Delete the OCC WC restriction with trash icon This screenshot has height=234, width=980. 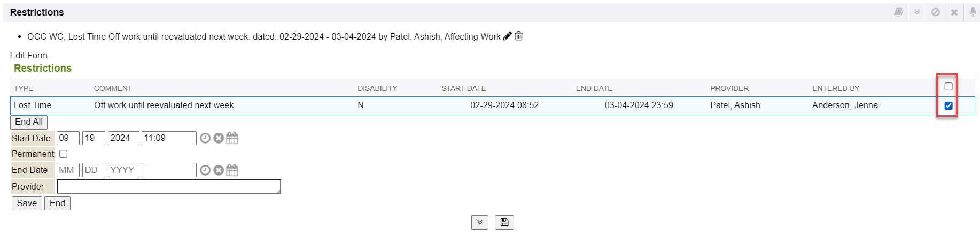coord(519,36)
